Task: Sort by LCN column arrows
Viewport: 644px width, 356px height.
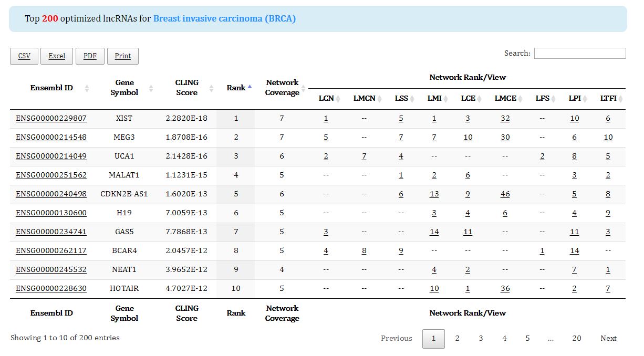Action: point(338,99)
